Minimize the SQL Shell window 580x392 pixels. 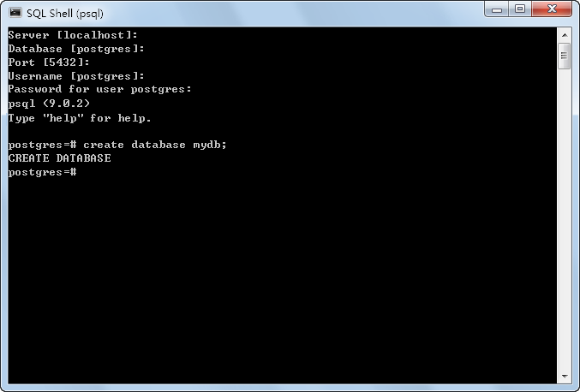(497, 9)
